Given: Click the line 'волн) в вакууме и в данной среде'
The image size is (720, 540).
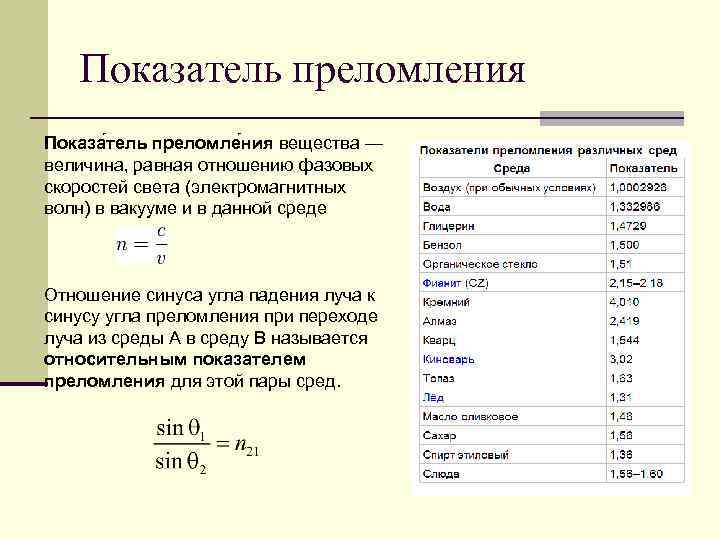Looking at the screenshot, I should click(186, 208).
